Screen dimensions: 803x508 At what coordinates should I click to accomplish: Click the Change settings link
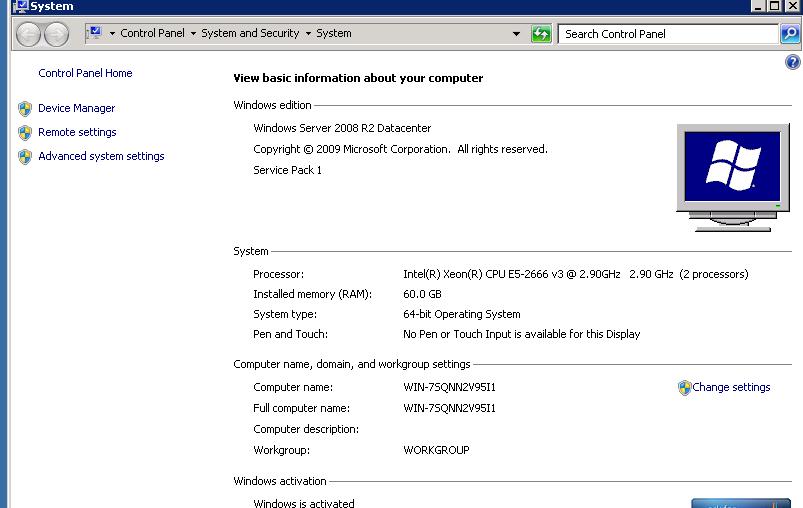[x=731, y=387]
